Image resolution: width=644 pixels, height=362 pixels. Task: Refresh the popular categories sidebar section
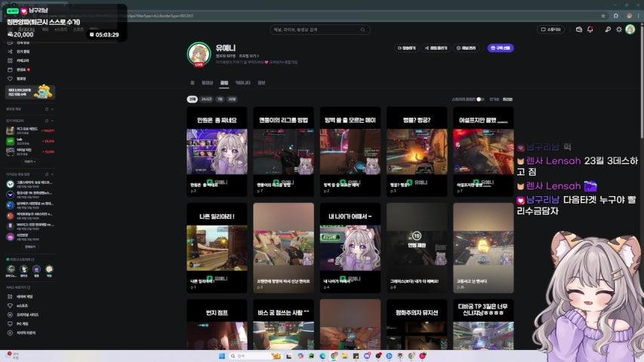tap(47, 121)
